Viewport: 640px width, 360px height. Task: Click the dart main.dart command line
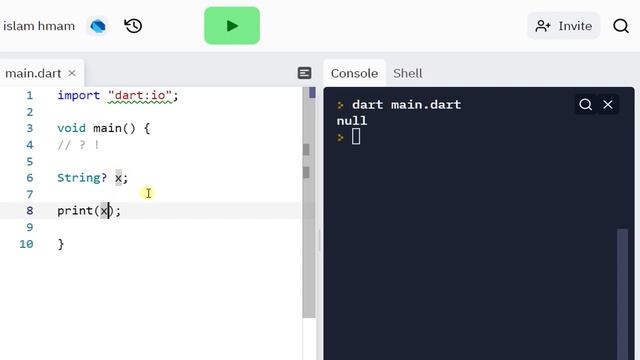pos(407,104)
